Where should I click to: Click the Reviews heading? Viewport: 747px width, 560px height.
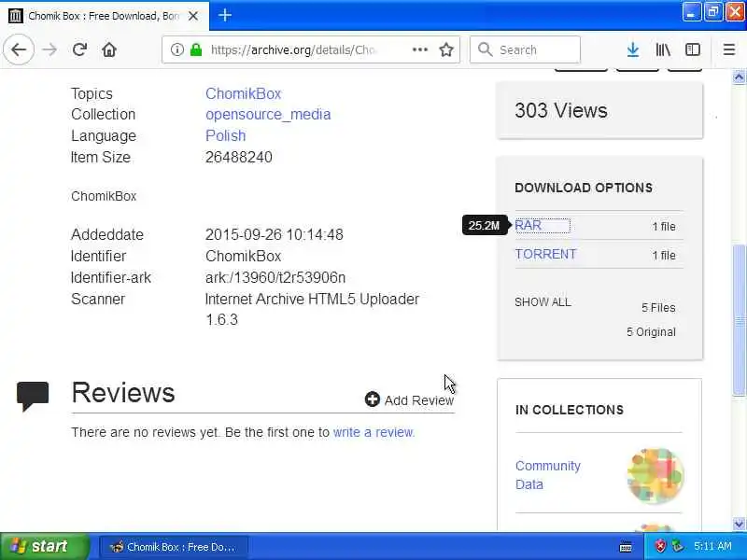[123, 393]
